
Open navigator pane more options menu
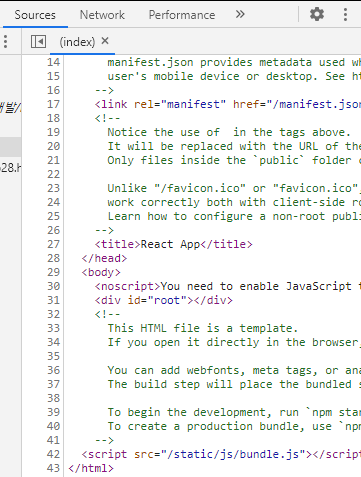5,42
